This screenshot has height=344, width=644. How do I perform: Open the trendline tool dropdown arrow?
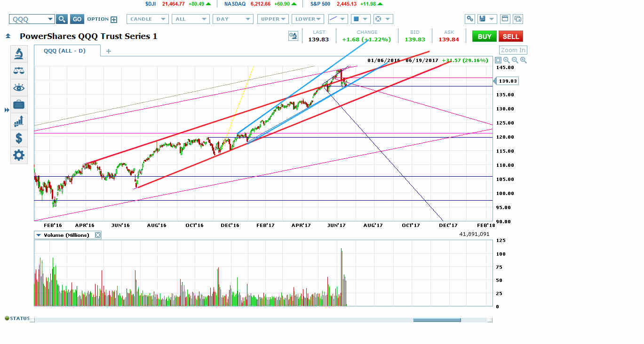click(x=343, y=19)
